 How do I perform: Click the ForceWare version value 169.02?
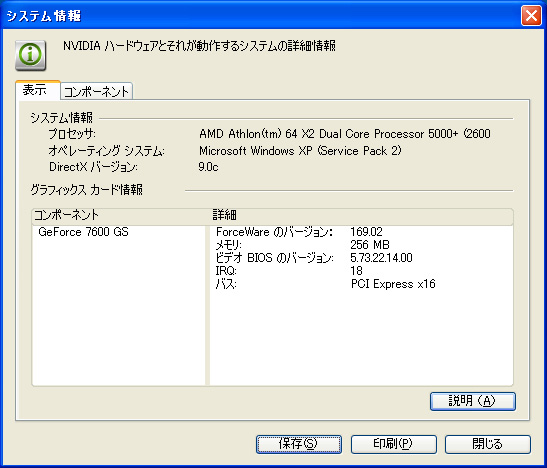coord(366,232)
